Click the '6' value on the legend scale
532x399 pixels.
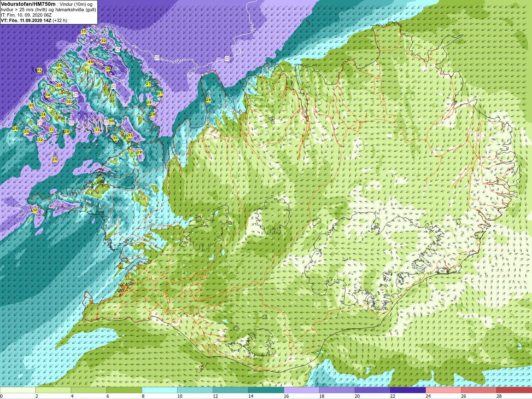click(x=108, y=396)
